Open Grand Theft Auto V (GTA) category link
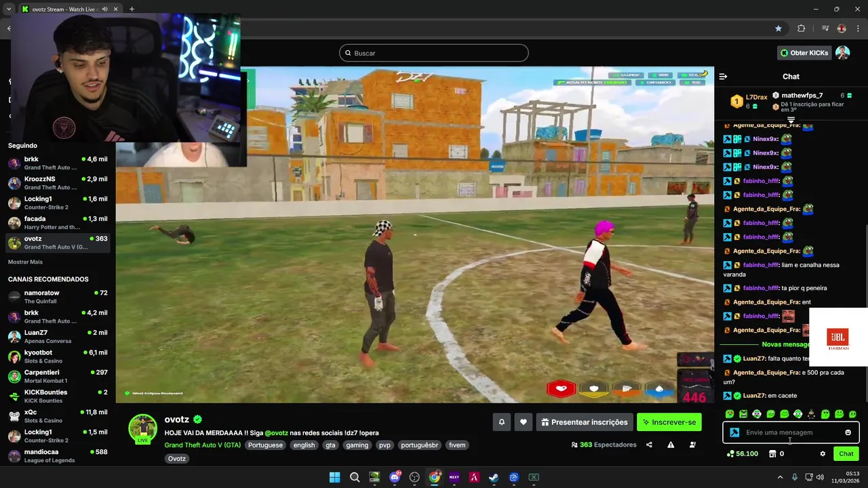868x488 pixels. click(202, 445)
